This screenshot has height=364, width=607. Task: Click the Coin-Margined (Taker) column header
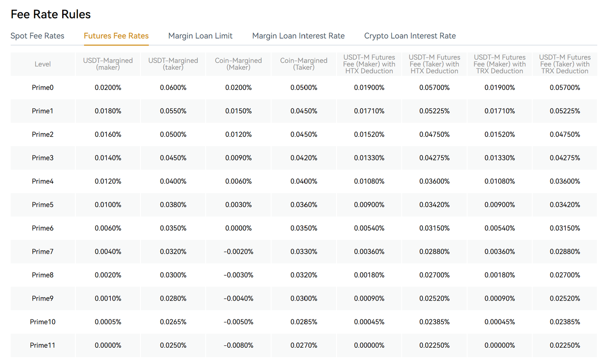click(303, 64)
